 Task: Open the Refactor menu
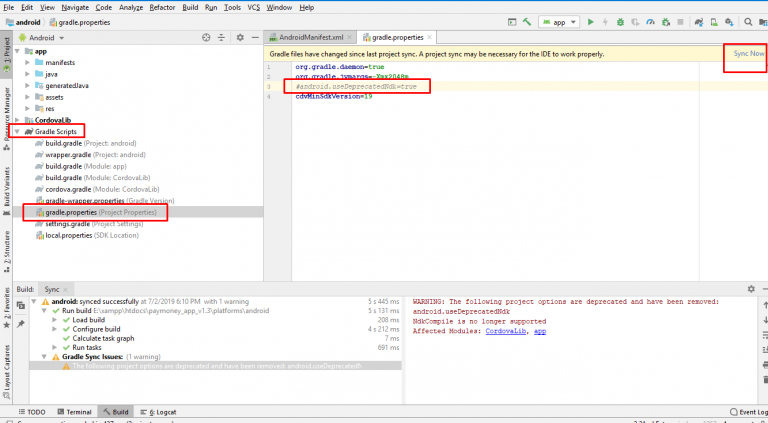161,6
